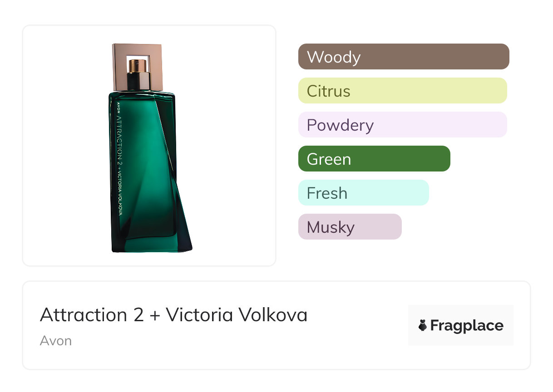
Task: Click the plus sign in the title
Action: tap(155, 316)
